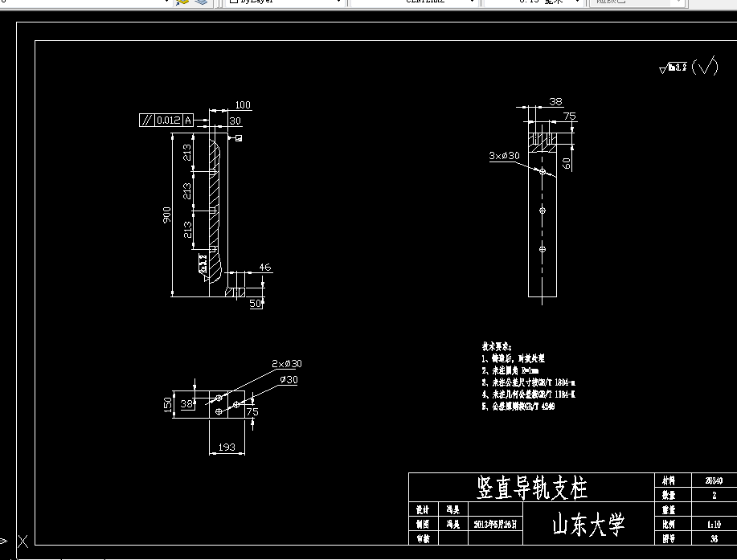The width and height of the screenshot is (737, 560).
Task: Select technical requirement line 5 with GB/T 4249
Action: 518,407
